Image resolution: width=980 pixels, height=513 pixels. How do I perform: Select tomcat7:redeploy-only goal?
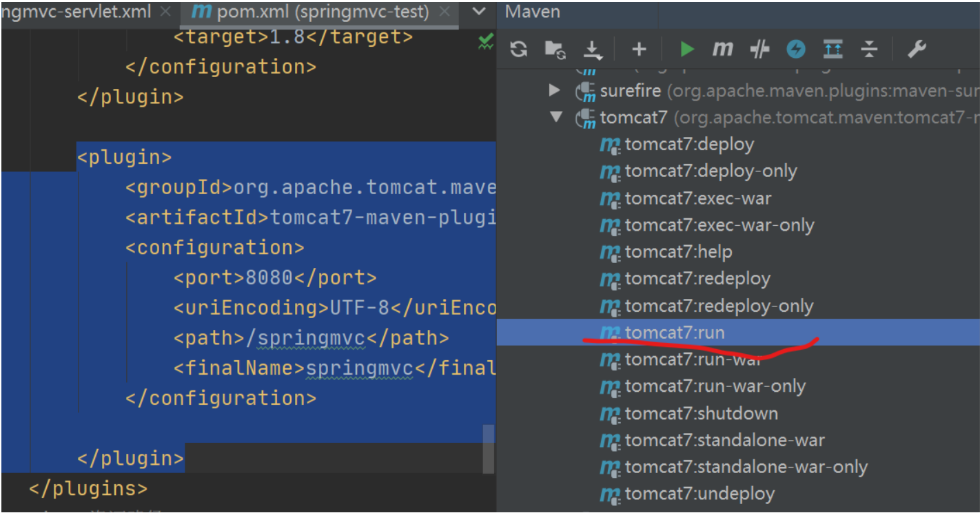(x=719, y=306)
